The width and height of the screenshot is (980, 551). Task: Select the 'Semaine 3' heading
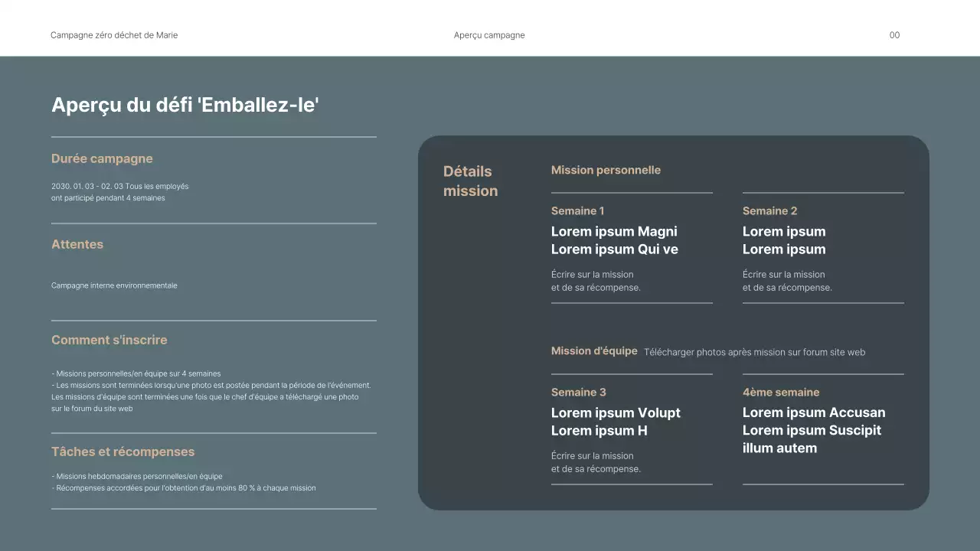pyautogui.click(x=578, y=393)
